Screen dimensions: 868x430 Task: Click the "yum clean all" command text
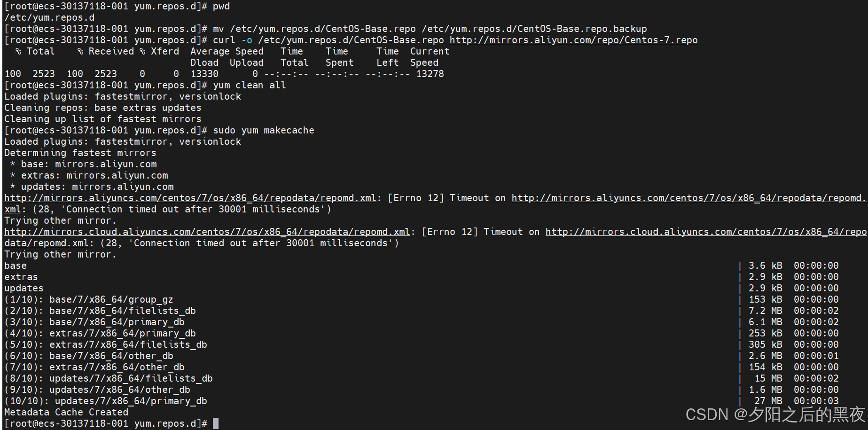coord(249,85)
